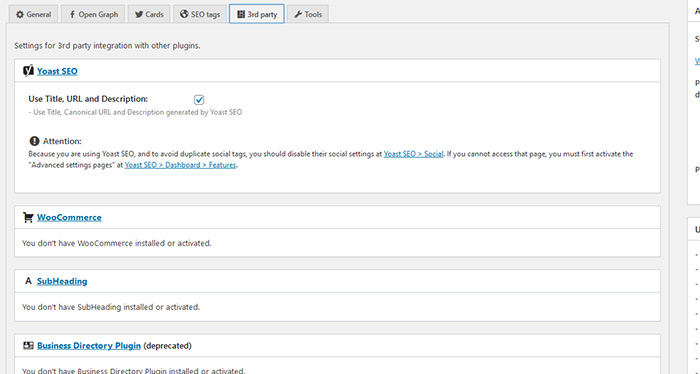Image resolution: width=700 pixels, height=374 pixels.
Task: Click the SubHeading letter A icon
Action: coord(28,281)
